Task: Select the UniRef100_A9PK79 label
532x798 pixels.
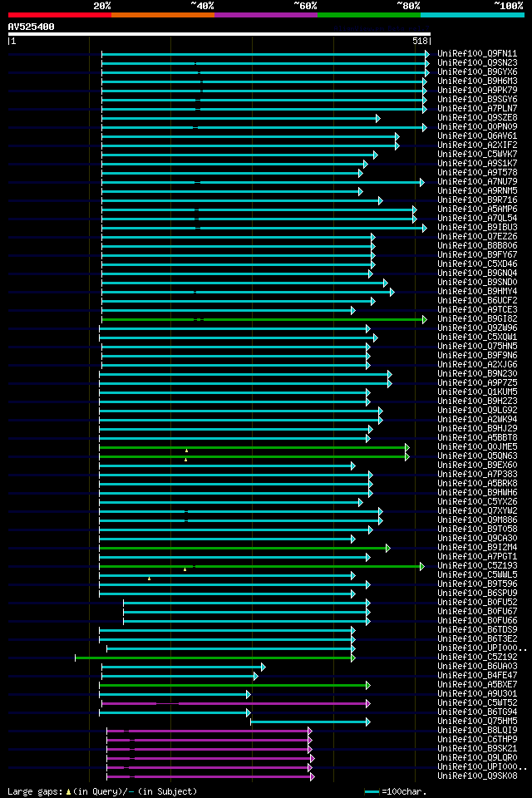Action: click(x=477, y=90)
